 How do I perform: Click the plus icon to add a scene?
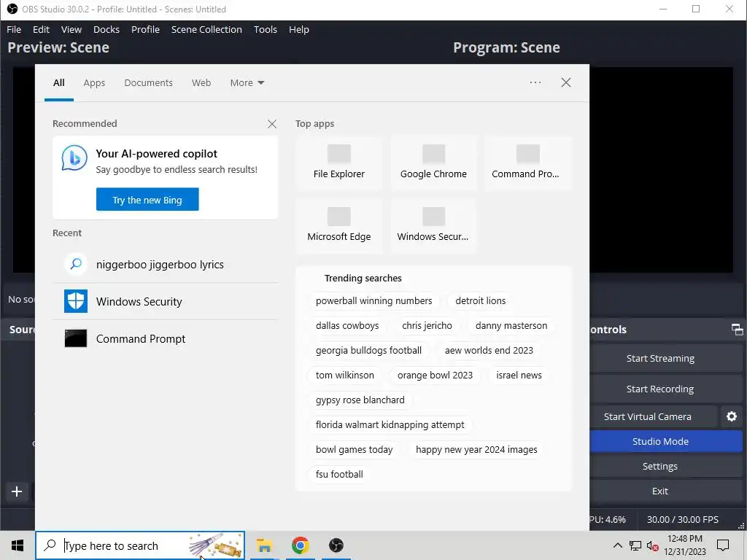pos(17,491)
